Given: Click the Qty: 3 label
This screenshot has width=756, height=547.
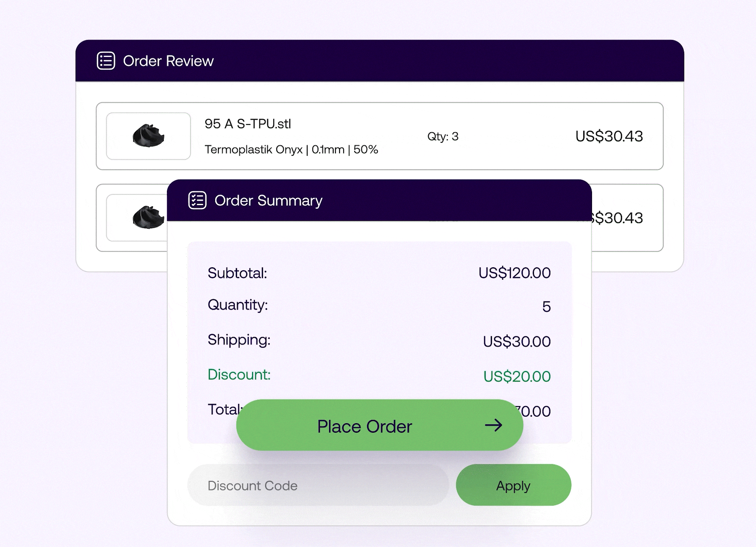Looking at the screenshot, I should point(443,136).
